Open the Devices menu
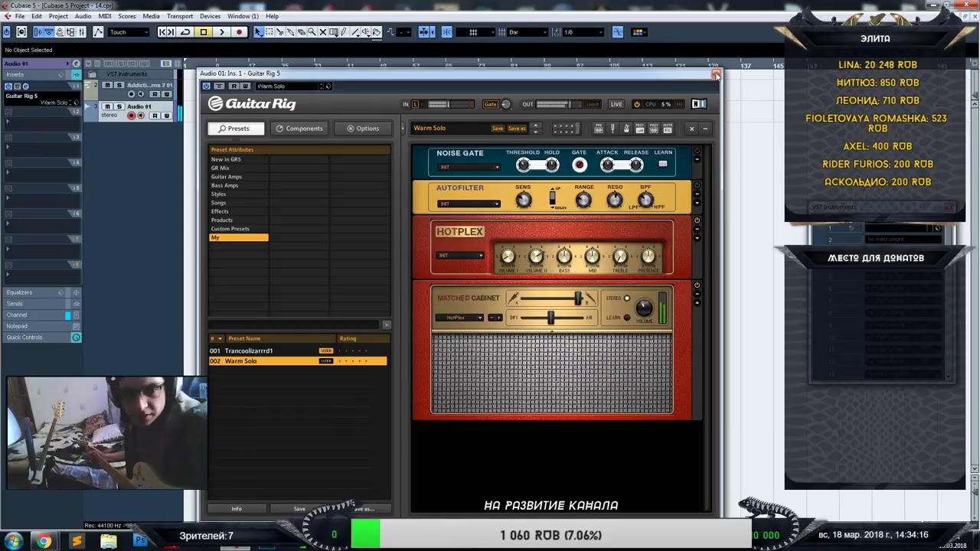980x551 pixels. [x=210, y=16]
